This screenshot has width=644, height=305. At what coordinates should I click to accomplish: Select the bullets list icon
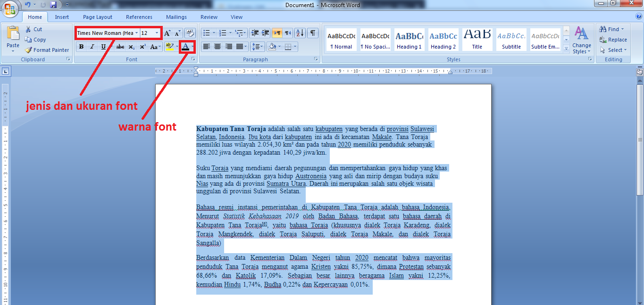(208, 33)
